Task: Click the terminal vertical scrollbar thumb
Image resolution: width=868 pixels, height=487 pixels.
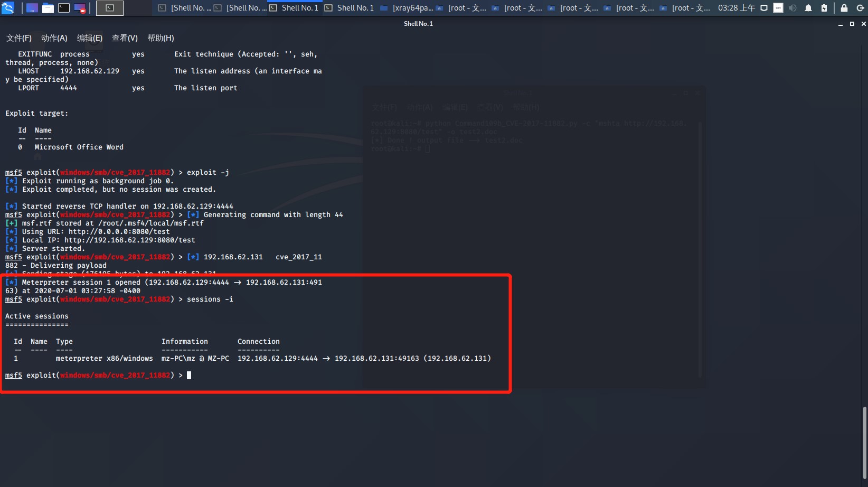Action: [x=865, y=443]
